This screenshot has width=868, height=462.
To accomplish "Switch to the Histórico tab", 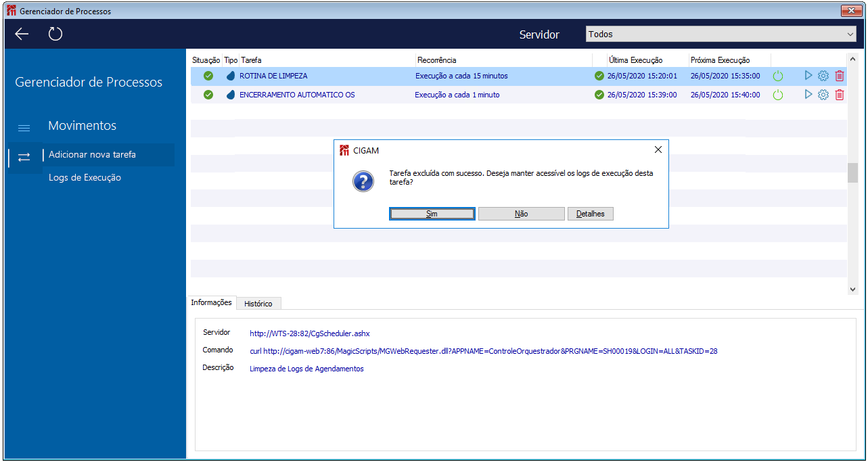I will (x=258, y=304).
